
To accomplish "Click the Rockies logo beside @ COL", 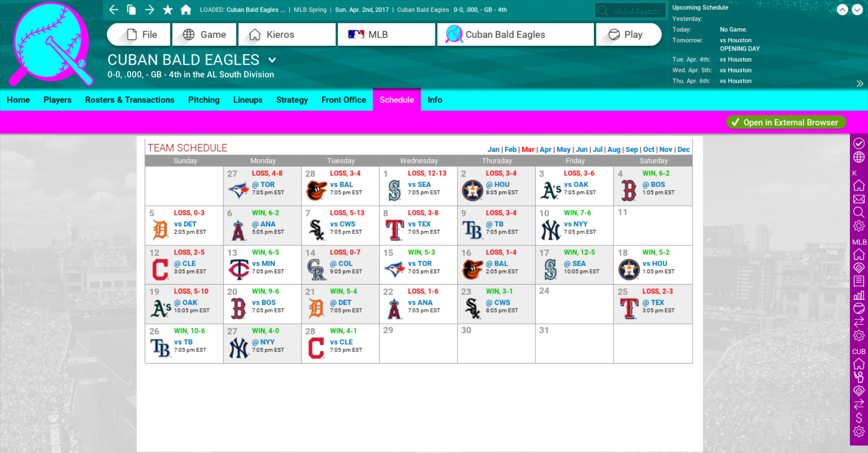I will coord(316,269).
